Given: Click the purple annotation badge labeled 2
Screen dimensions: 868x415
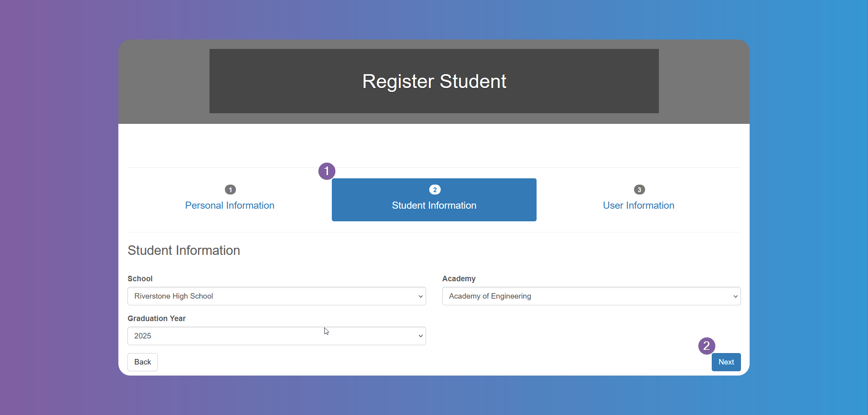Looking at the screenshot, I should 707,346.
